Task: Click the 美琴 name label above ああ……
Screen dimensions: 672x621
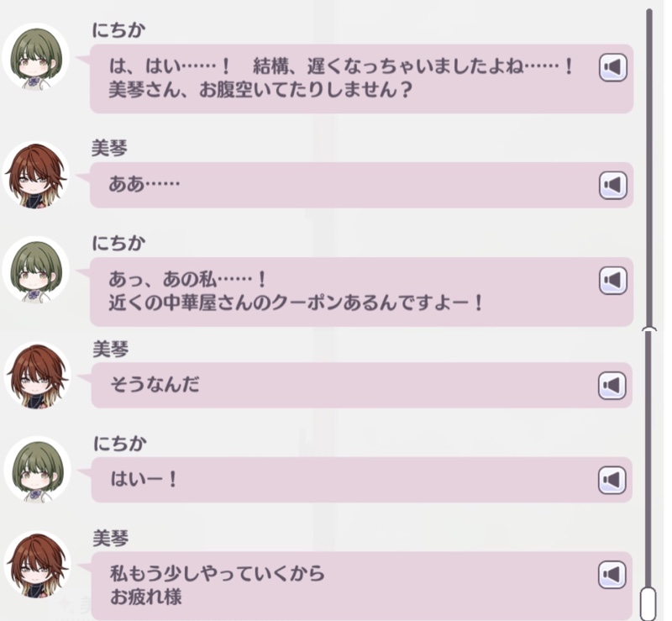Action: coord(110,149)
